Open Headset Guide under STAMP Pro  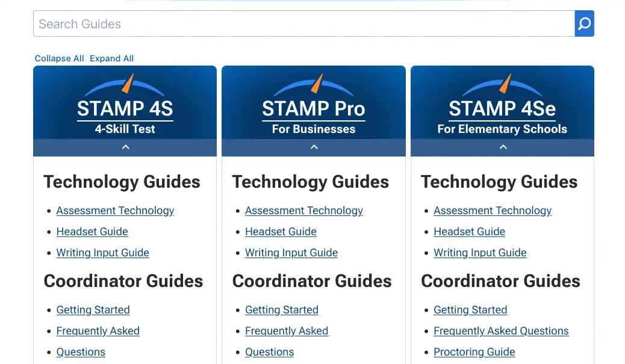[x=281, y=232]
